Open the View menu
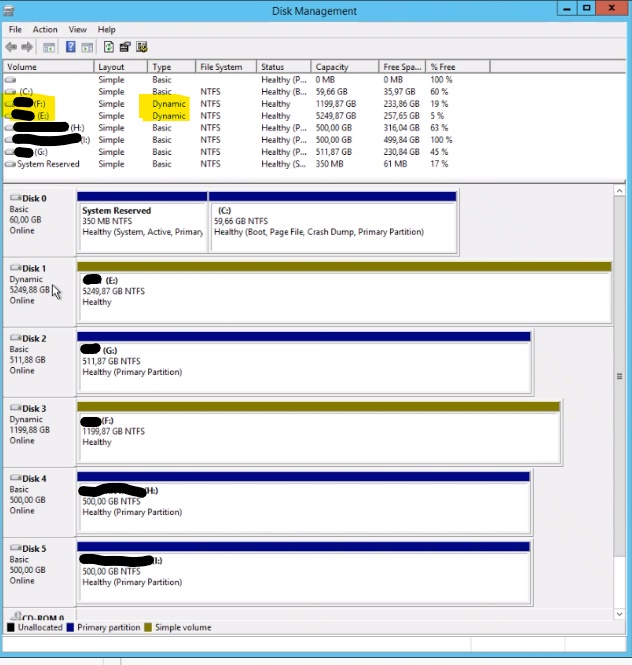This screenshot has height=665, width=632. pos(78,29)
